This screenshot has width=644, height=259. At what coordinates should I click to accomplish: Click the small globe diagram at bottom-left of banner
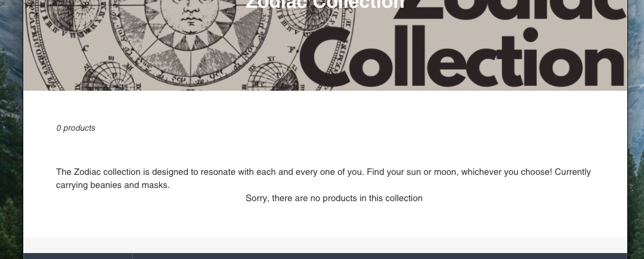[x=109, y=76]
